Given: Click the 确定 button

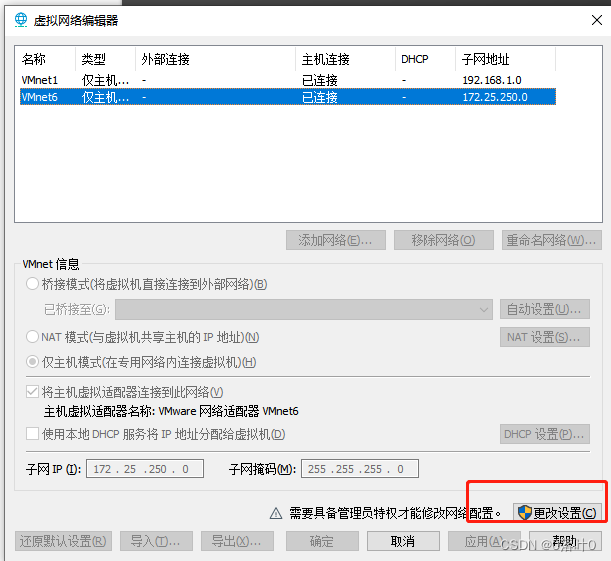Looking at the screenshot, I should (322, 541).
